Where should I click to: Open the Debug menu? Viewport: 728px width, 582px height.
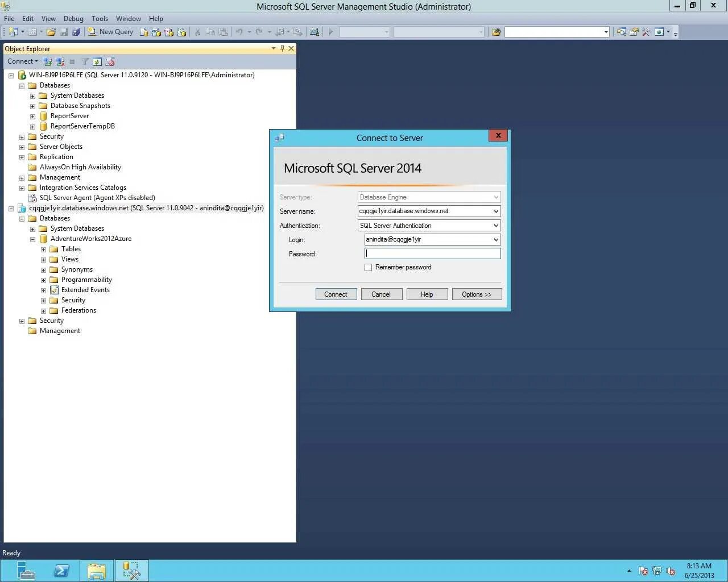73,19
